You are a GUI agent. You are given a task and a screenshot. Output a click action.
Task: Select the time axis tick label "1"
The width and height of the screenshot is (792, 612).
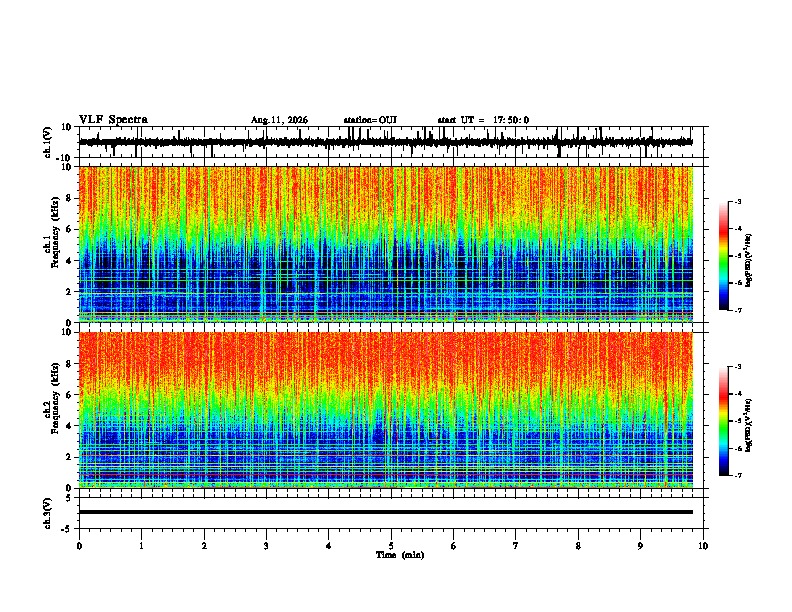click(141, 546)
